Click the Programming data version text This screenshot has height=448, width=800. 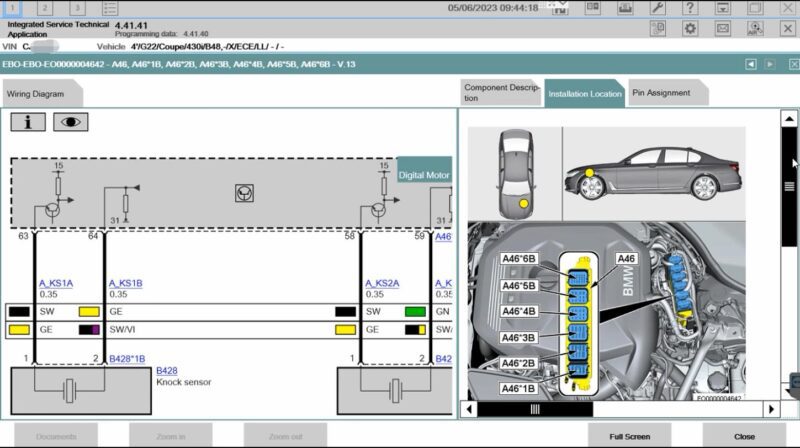pos(161,34)
